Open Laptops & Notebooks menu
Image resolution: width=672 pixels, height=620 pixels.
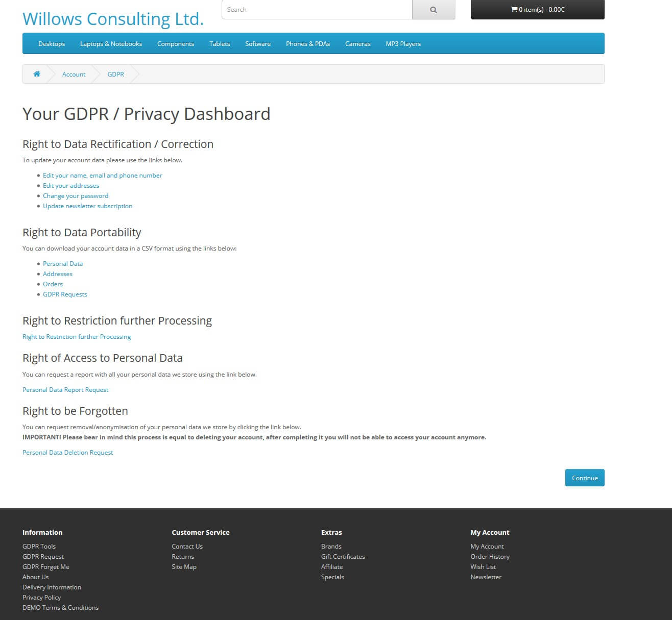(111, 44)
